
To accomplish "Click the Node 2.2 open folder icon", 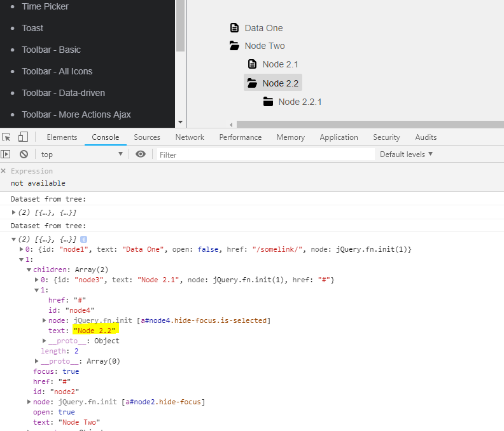I will pyautogui.click(x=253, y=83).
